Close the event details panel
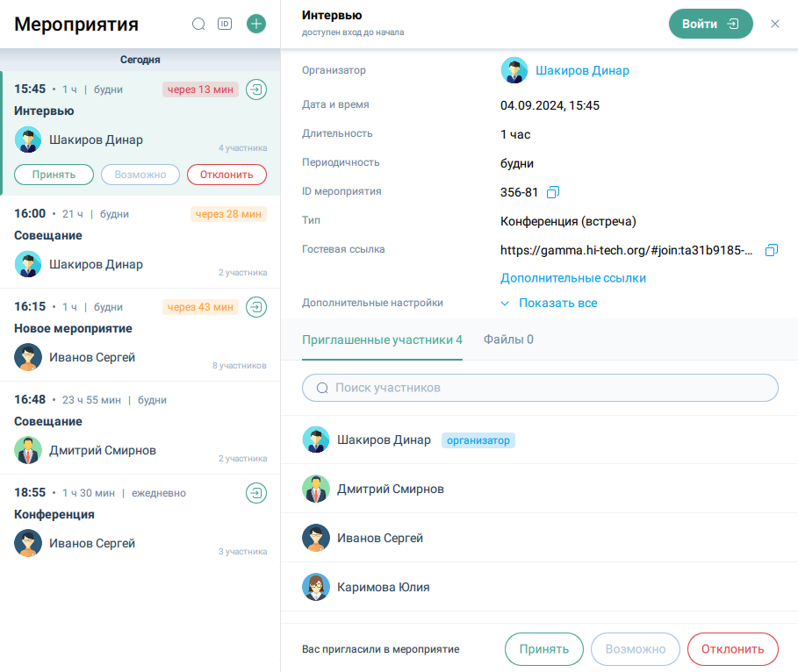798x672 pixels. point(775,24)
